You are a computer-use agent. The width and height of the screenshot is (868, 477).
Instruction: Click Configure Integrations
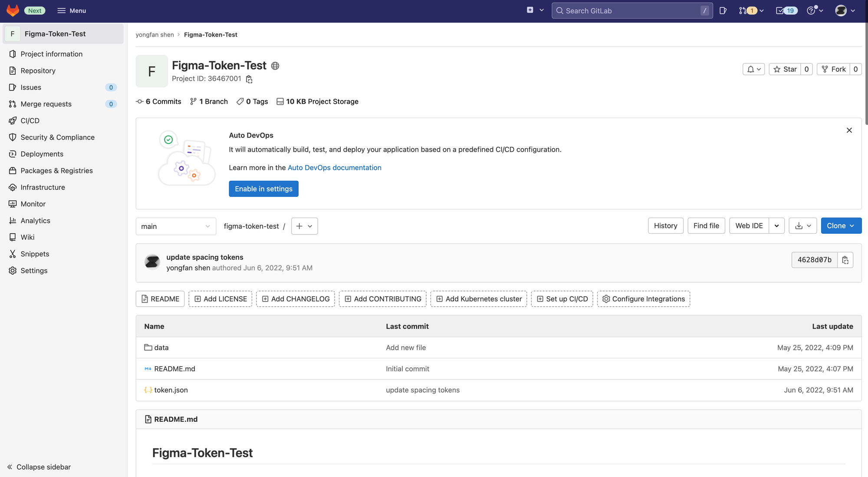coord(644,299)
